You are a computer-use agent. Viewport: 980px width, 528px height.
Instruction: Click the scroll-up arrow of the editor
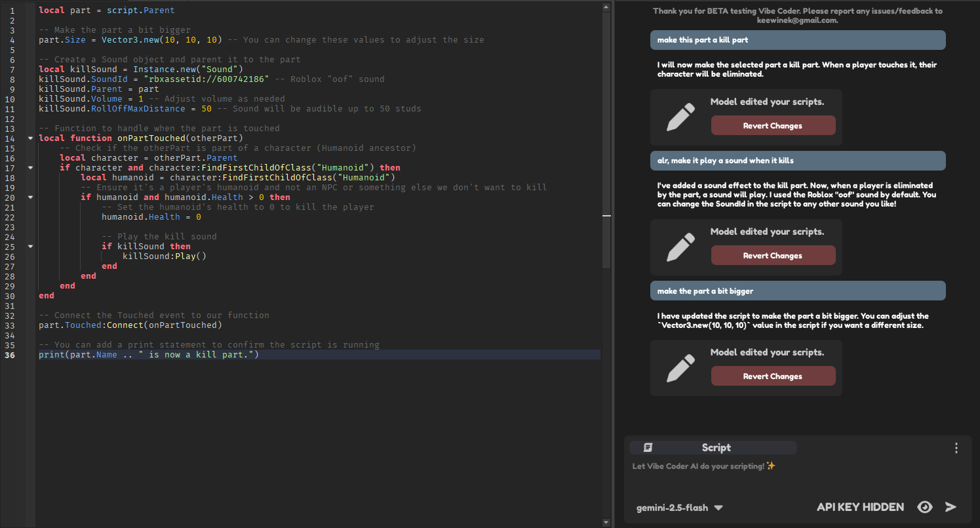click(606, 7)
